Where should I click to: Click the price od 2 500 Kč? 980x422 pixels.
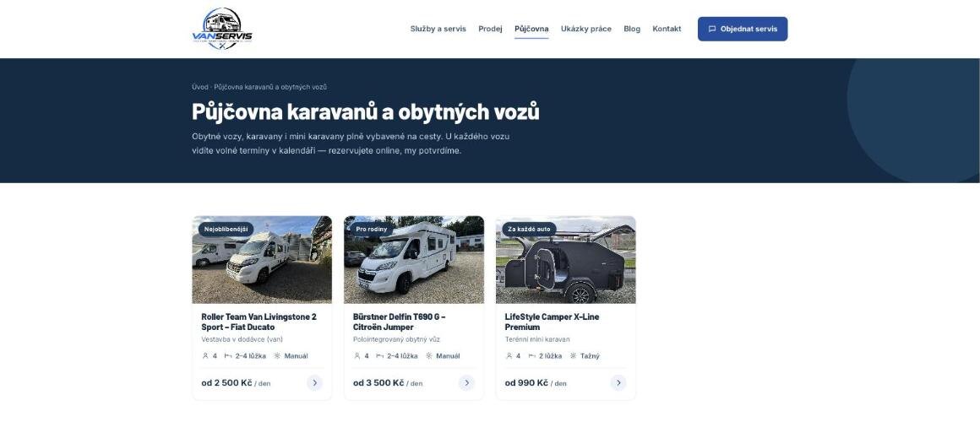pos(226,382)
